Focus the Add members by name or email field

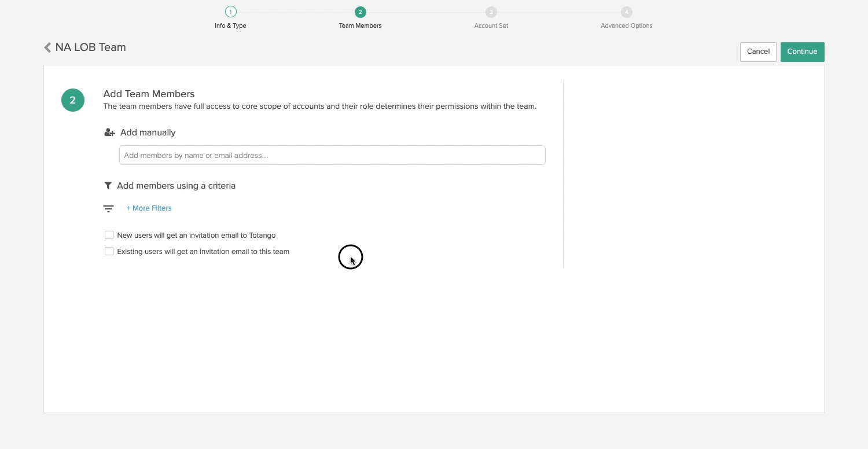point(332,155)
